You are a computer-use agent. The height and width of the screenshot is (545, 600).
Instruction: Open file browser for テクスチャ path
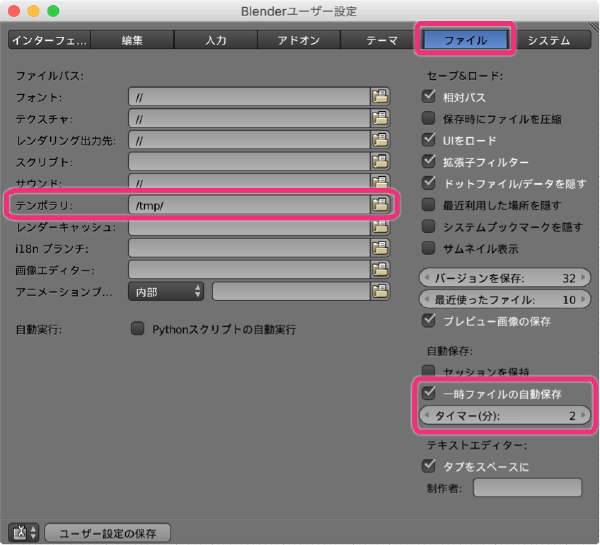[380, 119]
